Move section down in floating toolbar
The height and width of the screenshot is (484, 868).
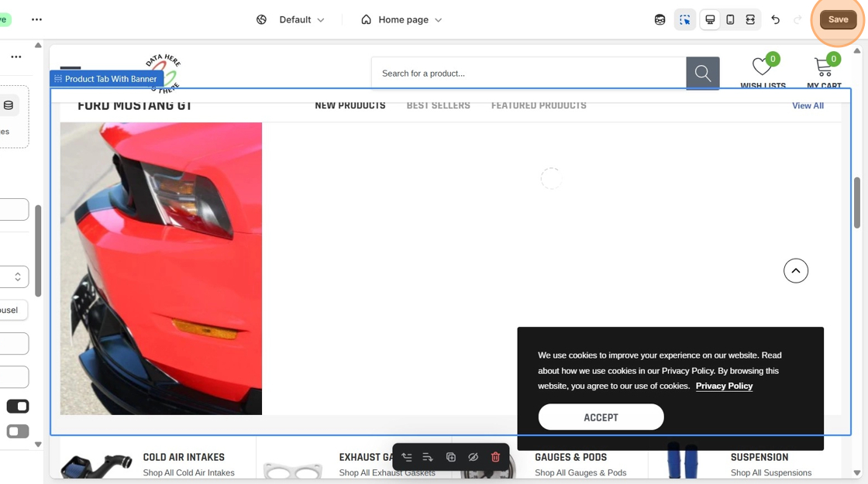coord(428,457)
